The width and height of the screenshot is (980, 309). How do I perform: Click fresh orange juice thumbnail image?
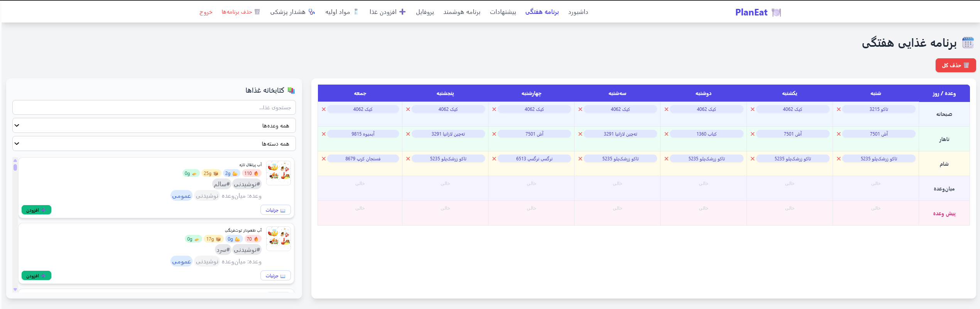[x=279, y=173]
